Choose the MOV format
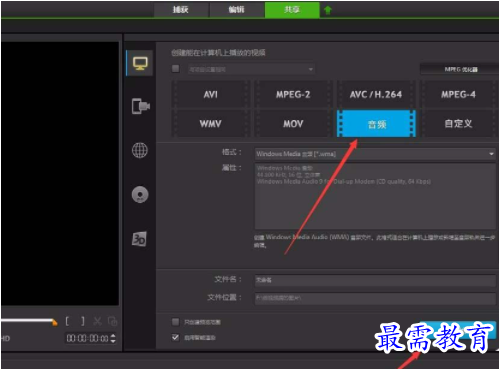This screenshot has height=369, width=499. (293, 124)
